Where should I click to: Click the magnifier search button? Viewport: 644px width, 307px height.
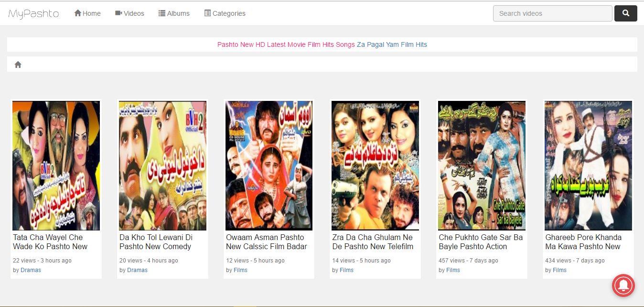point(625,13)
